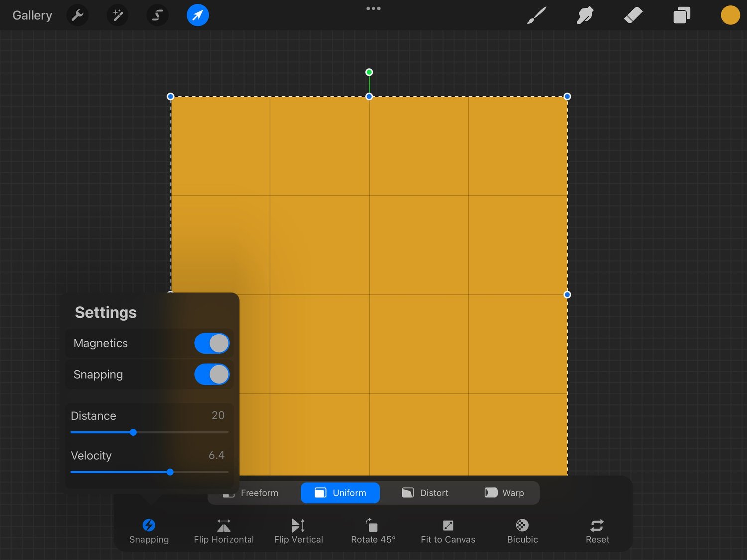Return to the Gallery
The height and width of the screenshot is (560, 747).
coord(32,15)
